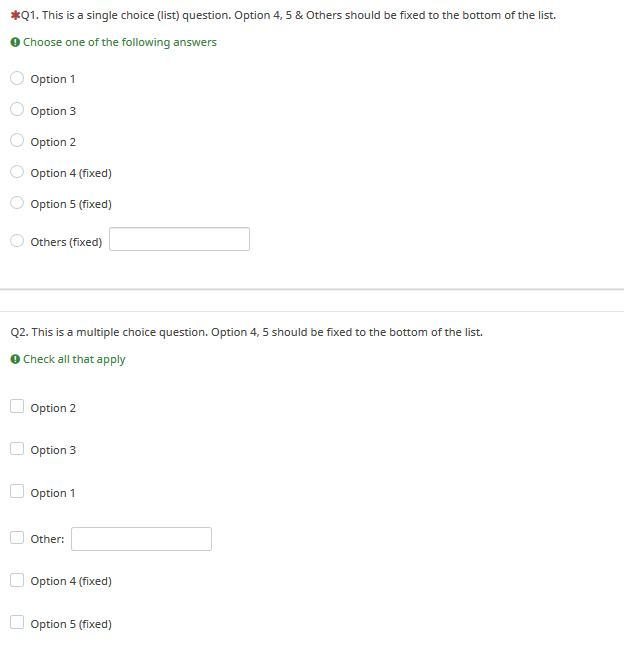Choose Option 3 radio in Q1
The image size is (624, 652).
point(18,110)
